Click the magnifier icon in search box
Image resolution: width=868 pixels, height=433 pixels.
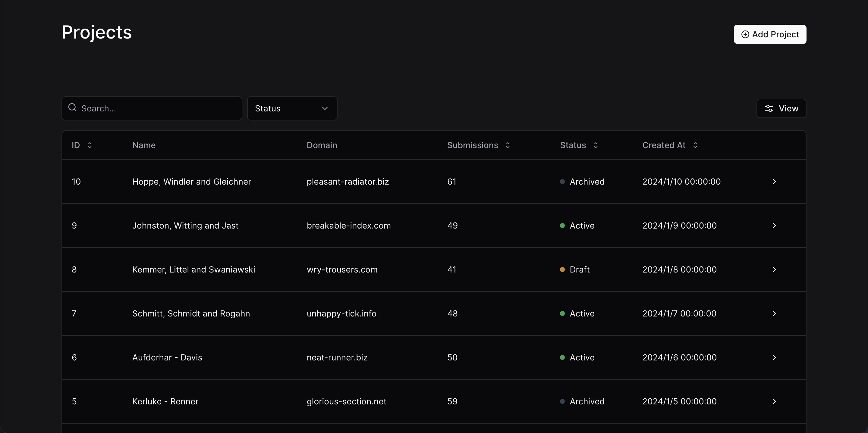pos(72,107)
